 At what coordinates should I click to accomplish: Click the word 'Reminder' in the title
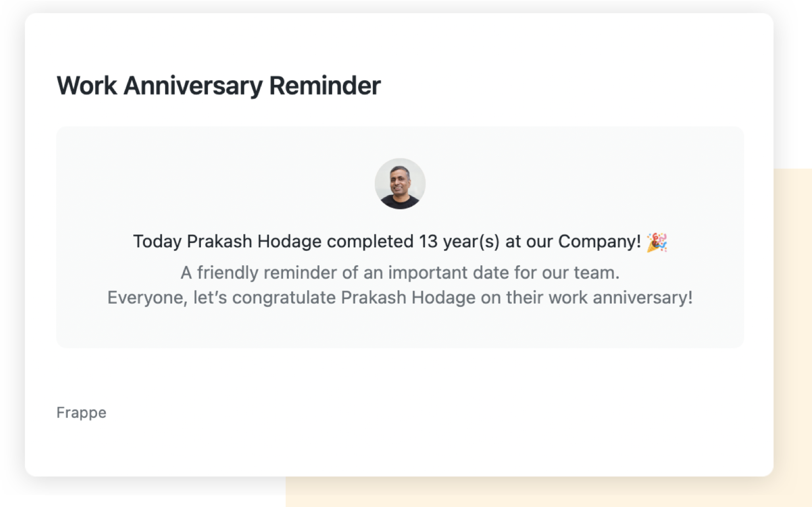pos(325,86)
